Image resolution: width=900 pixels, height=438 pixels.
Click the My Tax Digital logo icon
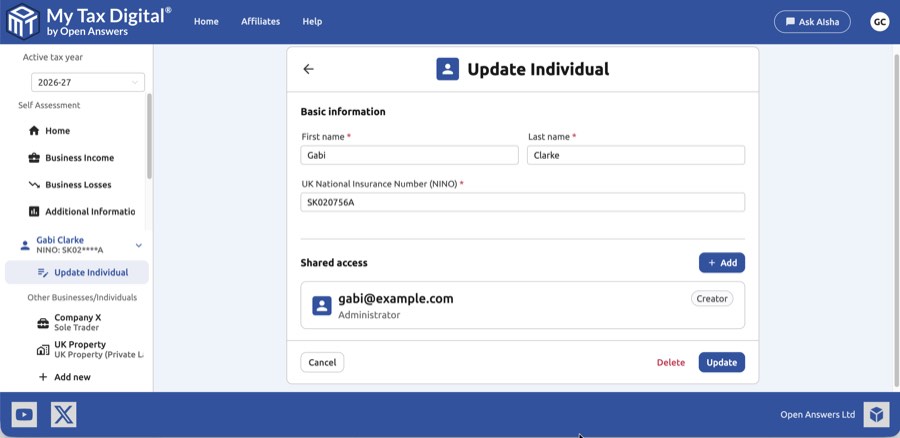pos(22,22)
